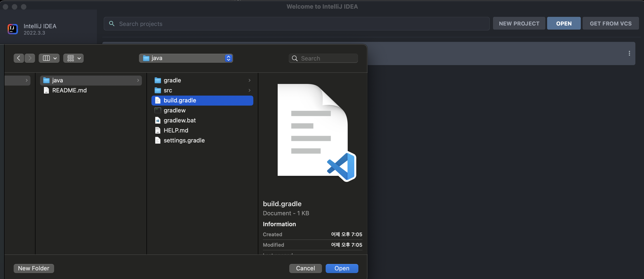Select the README.md file
The width and height of the screenshot is (644, 279).
(69, 90)
